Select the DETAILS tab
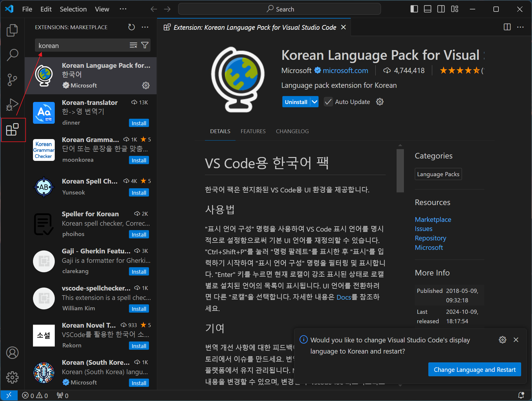532x401 pixels. pyautogui.click(x=220, y=131)
